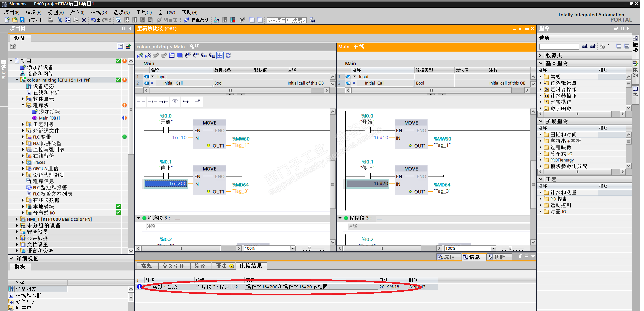This screenshot has height=311, width=644.
Task: Click the insert network icon in the offline editor toolbar
Action: 140,55
